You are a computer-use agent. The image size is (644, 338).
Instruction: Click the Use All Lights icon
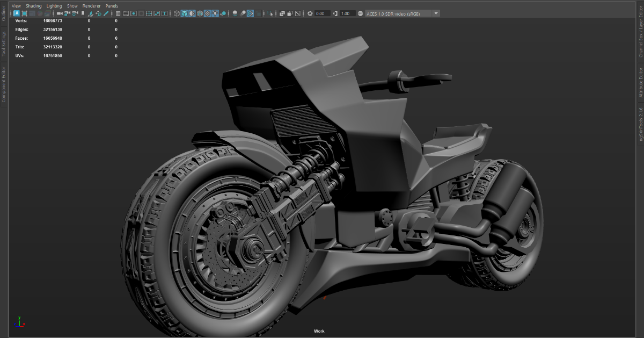click(215, 13)
